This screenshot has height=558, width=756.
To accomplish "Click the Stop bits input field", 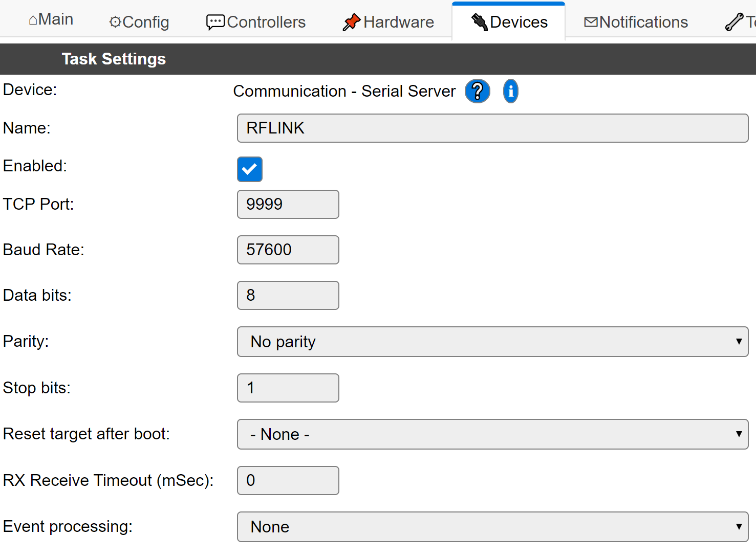I will click(x=288, y=388).
